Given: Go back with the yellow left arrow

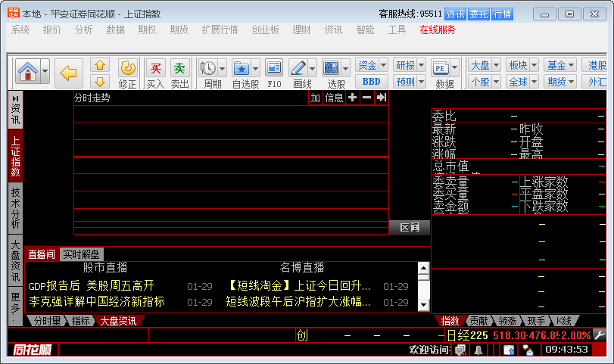Looking at the screenshot, I should 69,73.
